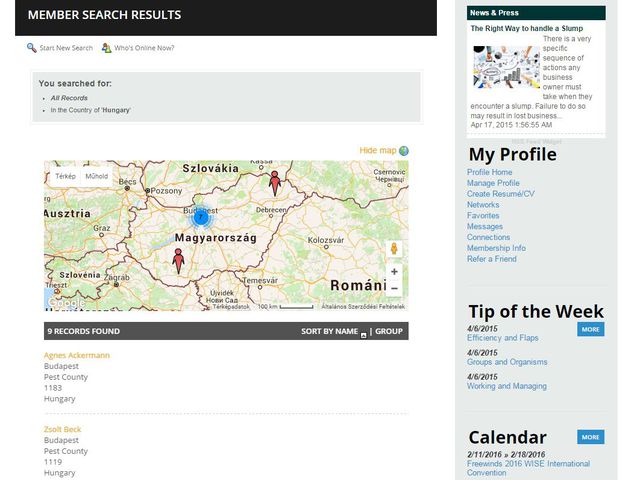Viewport: 640px width, 480px height.
Task: Click the Térképadatok map data label
Action: (x=231, y=306)
